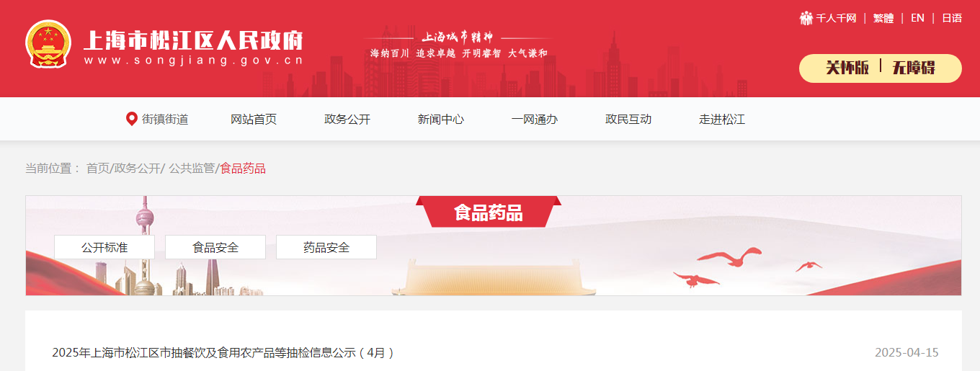Click 公共监管 in the breadcrumb
The width and height of the screenshot is (980, 371).
coord(192,169)
